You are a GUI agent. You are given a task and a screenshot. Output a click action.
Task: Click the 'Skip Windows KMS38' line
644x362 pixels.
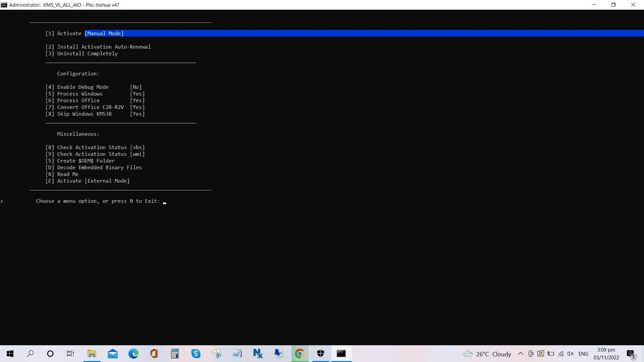coord(78,114)
